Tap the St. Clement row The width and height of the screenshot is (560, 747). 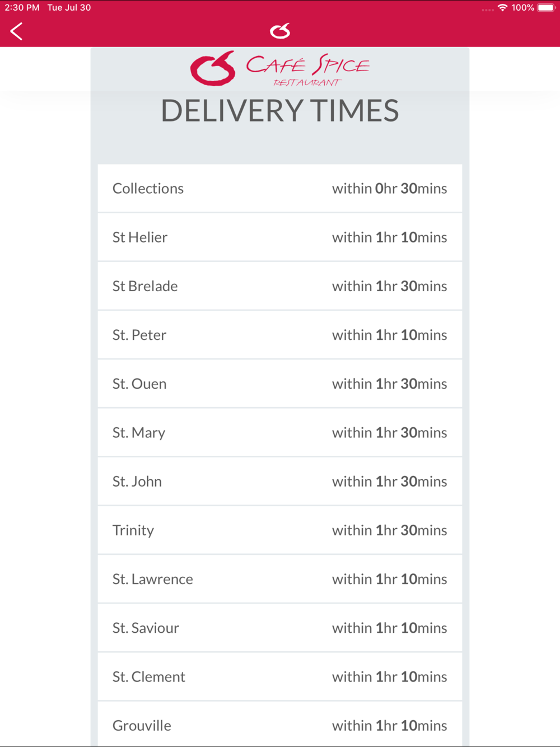pyautogui.click(x=279, y=676)
